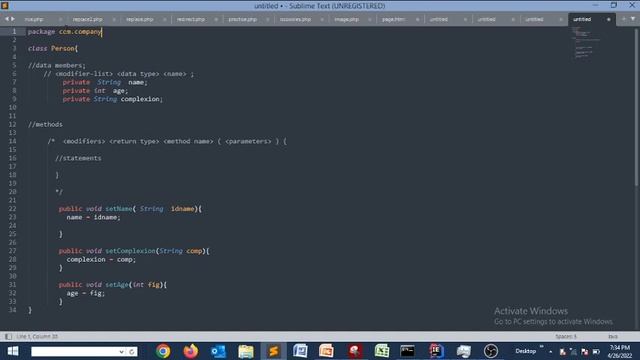This screenshot has width=640, height=360.
Task: Click the Windows Start button
Action: pyautogui.click(x=13, y=351)
